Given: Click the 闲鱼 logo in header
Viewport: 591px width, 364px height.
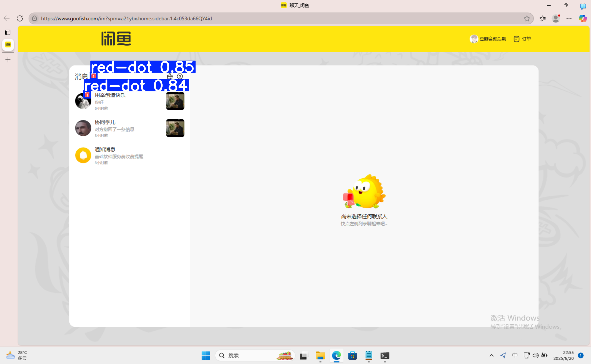Looking at the screenshot, I should coord(116,39).
